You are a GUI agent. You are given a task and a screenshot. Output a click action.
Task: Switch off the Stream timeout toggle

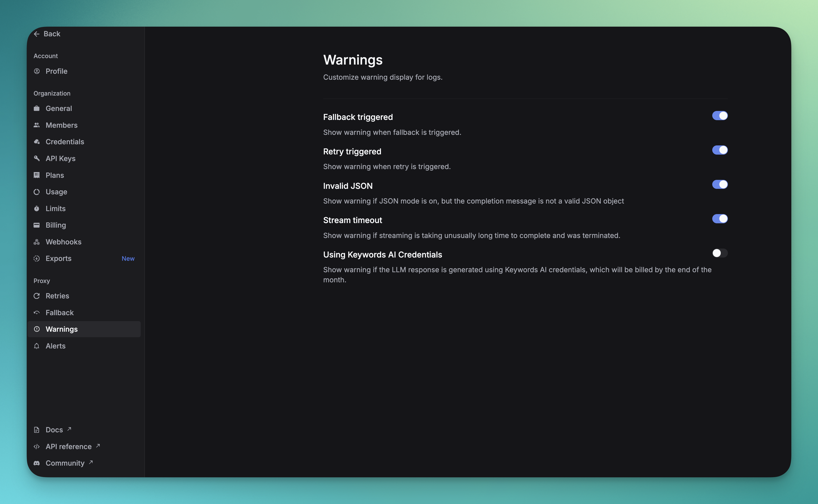(x=720, y=219)
